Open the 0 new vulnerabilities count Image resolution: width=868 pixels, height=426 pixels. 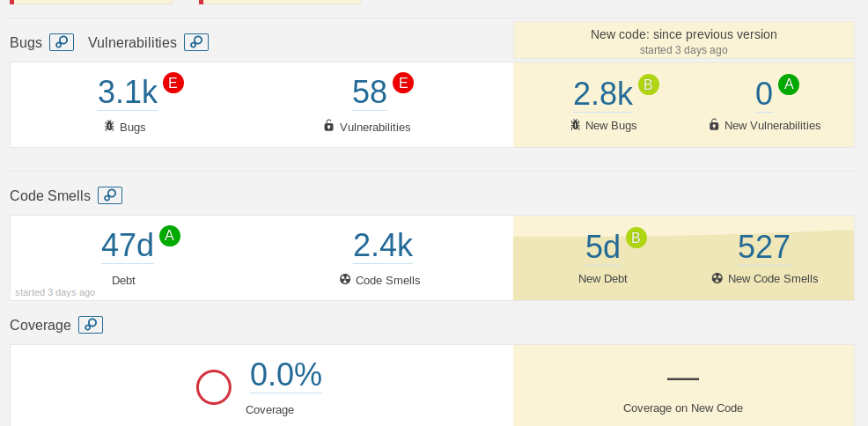[764, 94]
